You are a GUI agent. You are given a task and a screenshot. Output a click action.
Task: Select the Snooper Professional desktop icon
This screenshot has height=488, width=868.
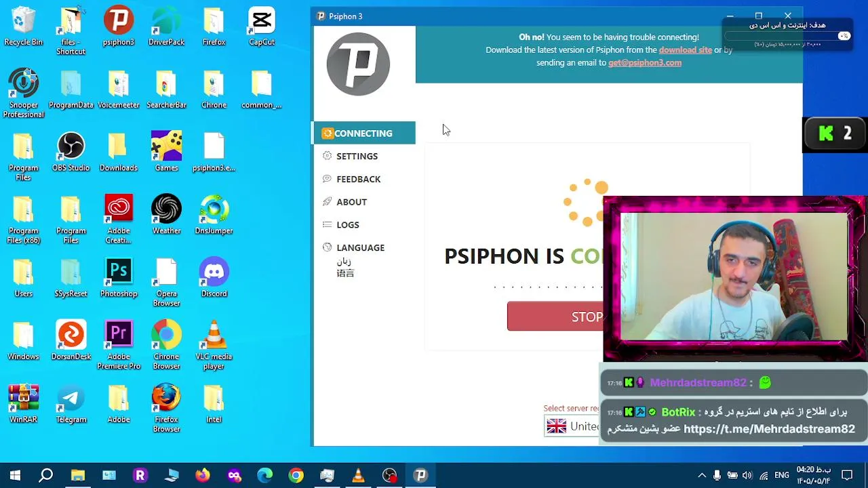[23, 94]
